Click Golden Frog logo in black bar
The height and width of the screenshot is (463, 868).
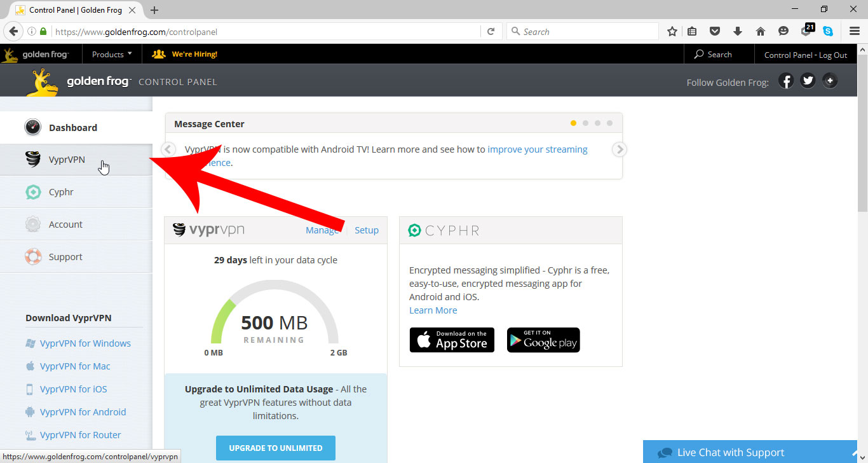[35, 55]
